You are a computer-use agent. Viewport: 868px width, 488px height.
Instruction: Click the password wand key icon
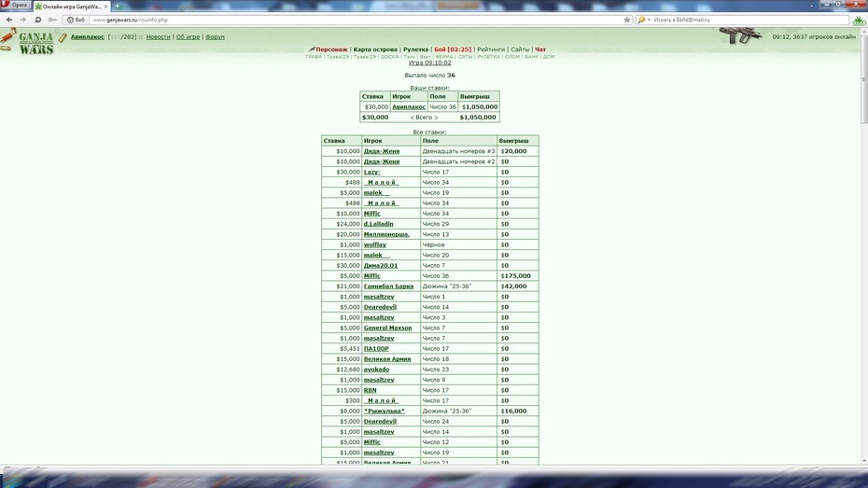click(52, 20)
